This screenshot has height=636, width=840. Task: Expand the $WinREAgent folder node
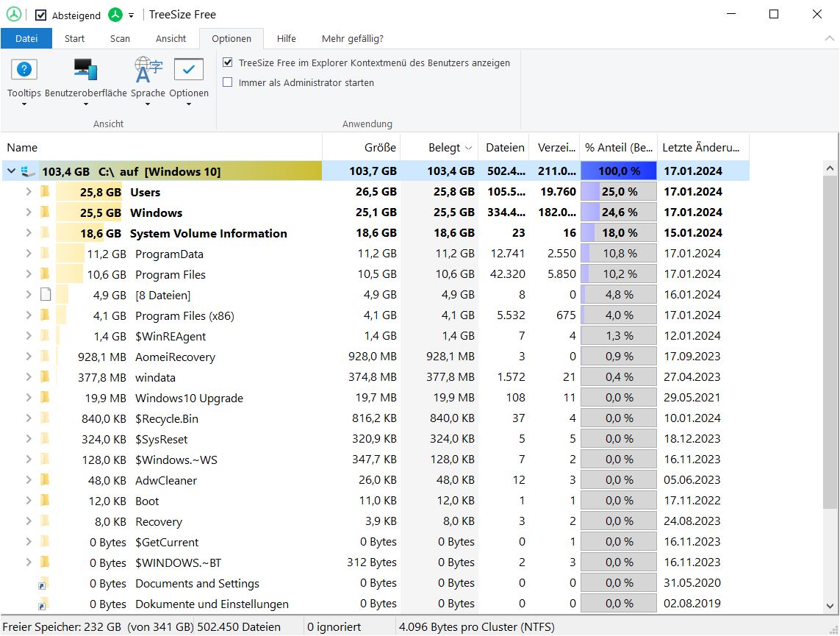point(29,335)
